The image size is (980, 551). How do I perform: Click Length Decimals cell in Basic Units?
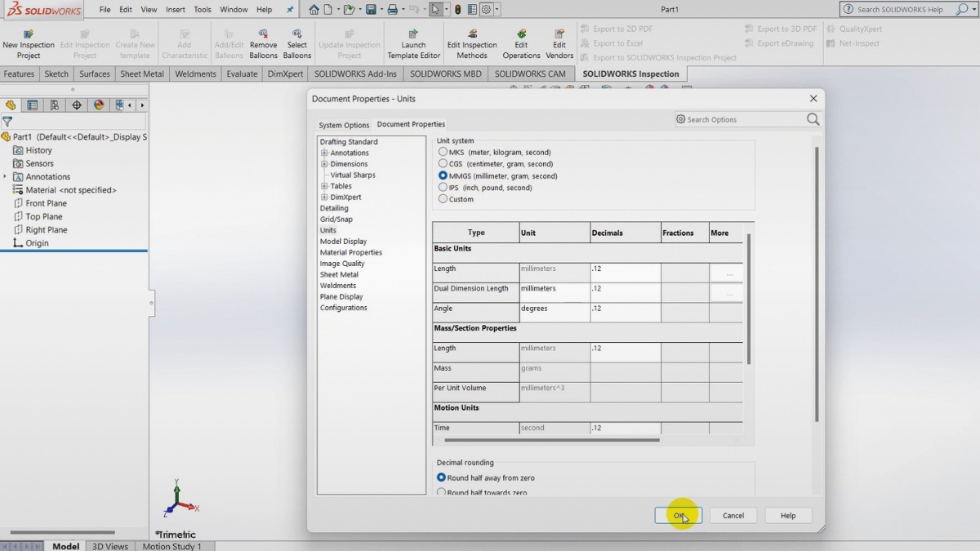pos(625,273)
